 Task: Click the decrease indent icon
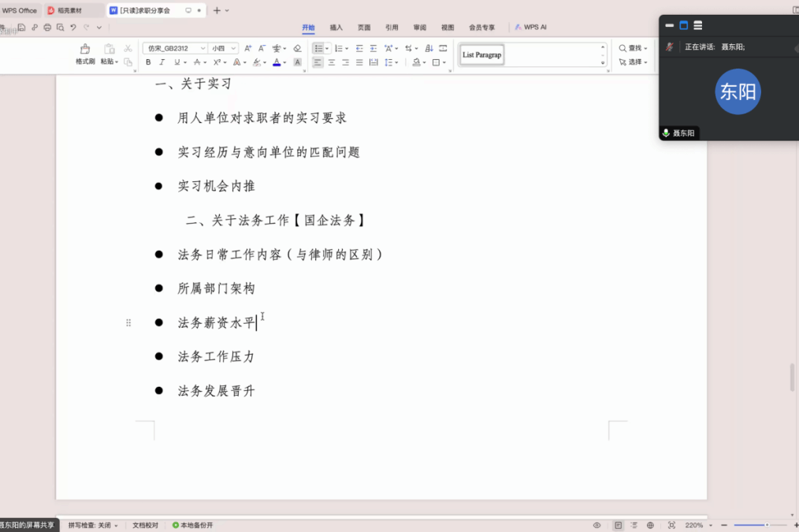359,48
